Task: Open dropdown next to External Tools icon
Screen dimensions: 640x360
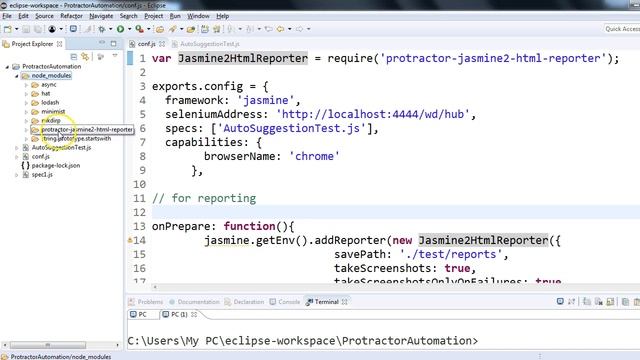Action: 149,29
